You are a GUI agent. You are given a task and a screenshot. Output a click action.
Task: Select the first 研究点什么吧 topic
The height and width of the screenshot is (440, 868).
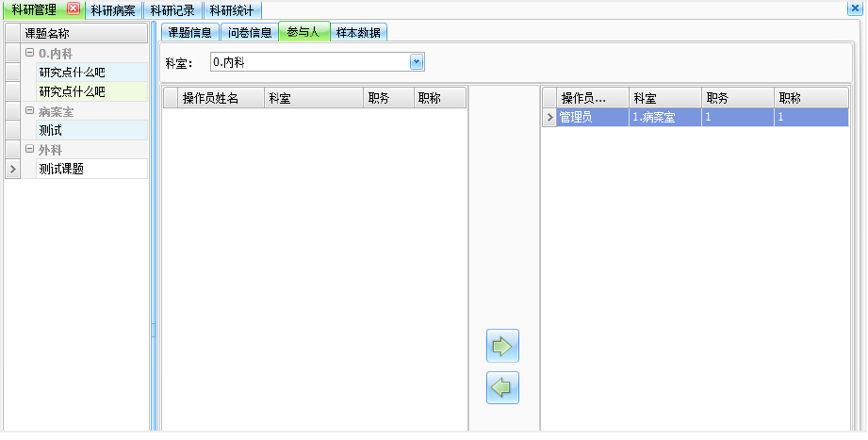tap(72, 73)
